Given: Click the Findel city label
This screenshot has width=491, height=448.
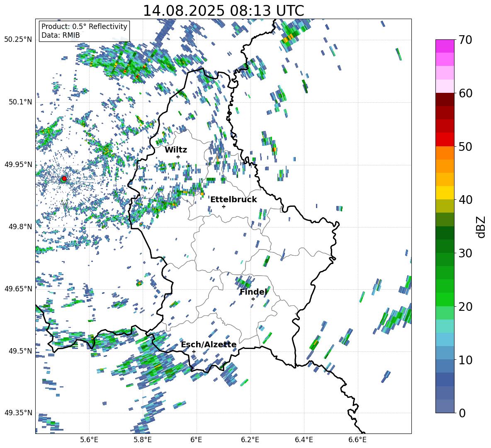Looking at the screenshot, I should (253, 292).
